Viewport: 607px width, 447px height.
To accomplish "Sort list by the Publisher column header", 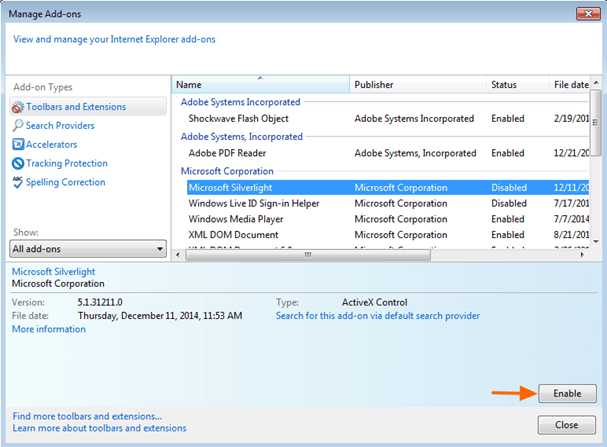I will (x=418, y=85).
